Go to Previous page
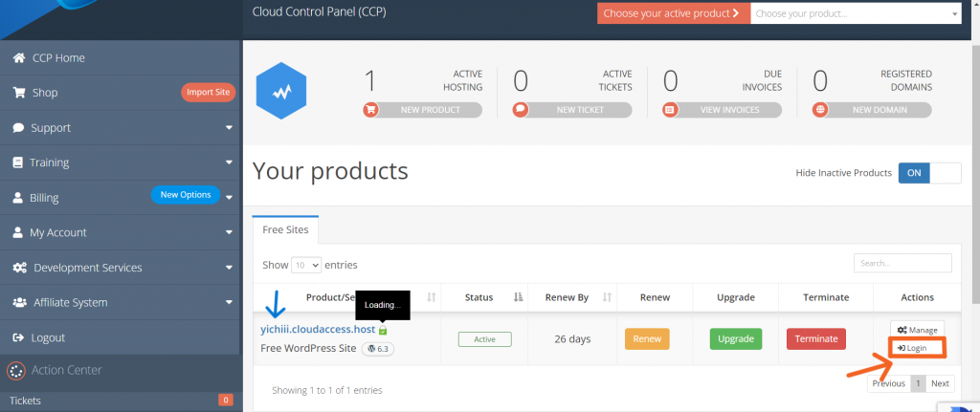 click(889, 384)
